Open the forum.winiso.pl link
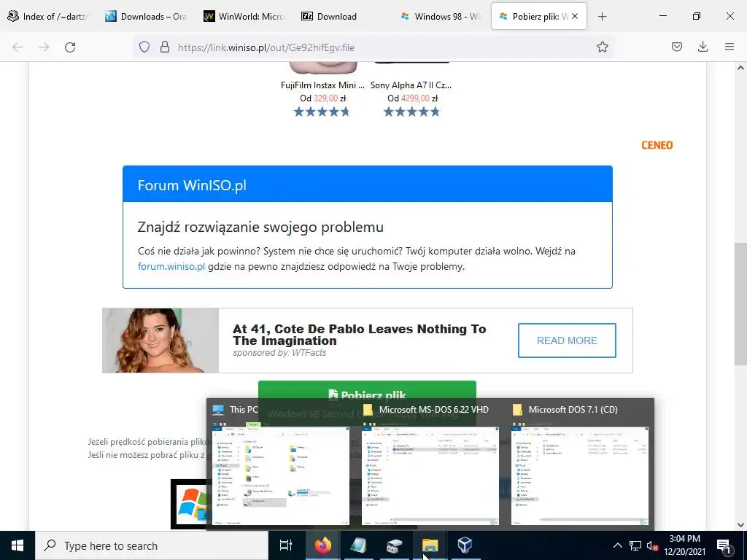 171,266
